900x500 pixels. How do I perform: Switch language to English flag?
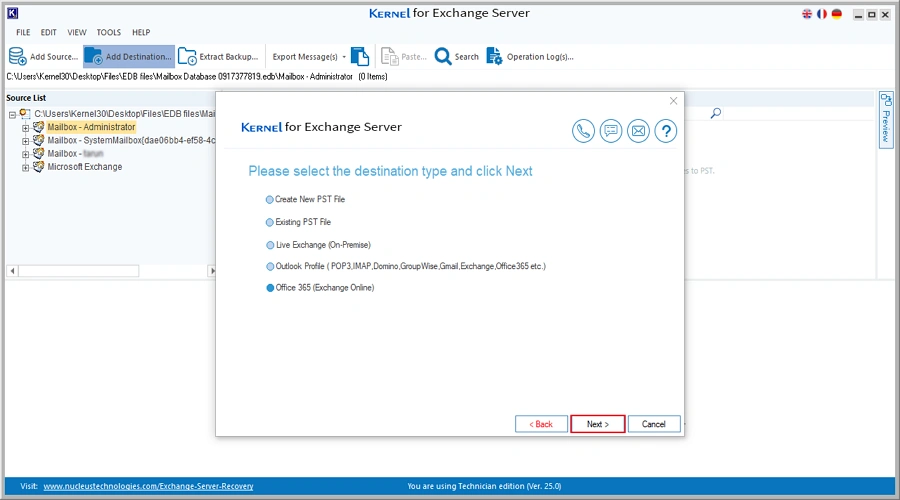pos(807,14)
